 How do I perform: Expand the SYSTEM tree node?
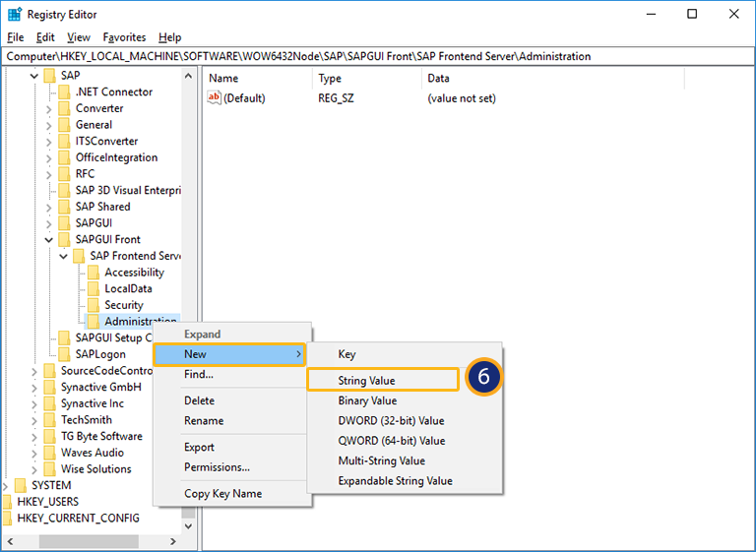7,485
